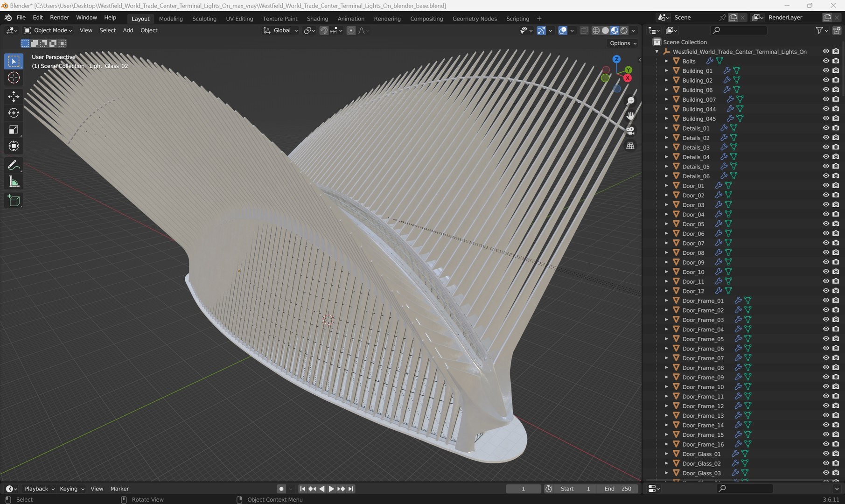Open the Keying popover
This screenshot has width=845, height=504.
(72, 489)
